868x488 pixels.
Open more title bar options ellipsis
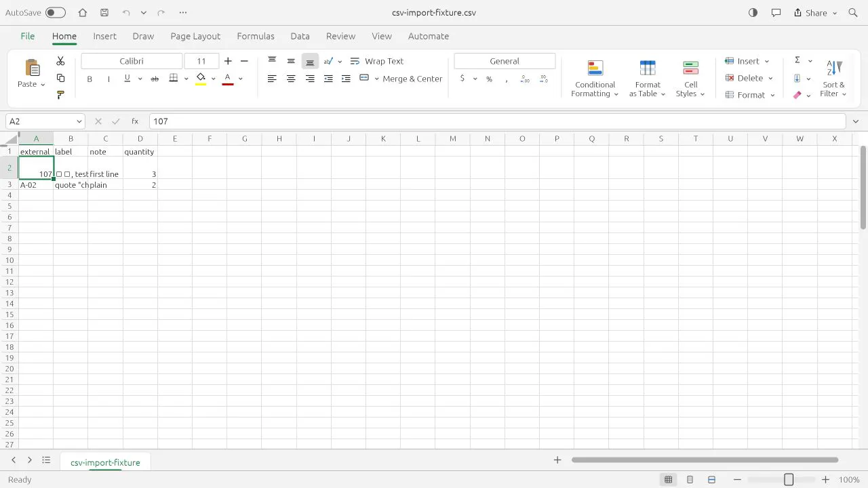click(183, 13)
